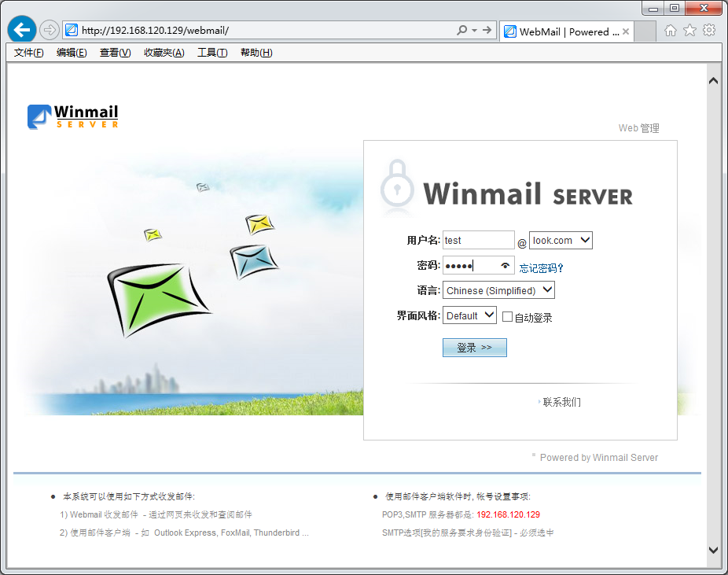Open the 工具(T) menu
The image size is (728, 575).
point(212,53)
